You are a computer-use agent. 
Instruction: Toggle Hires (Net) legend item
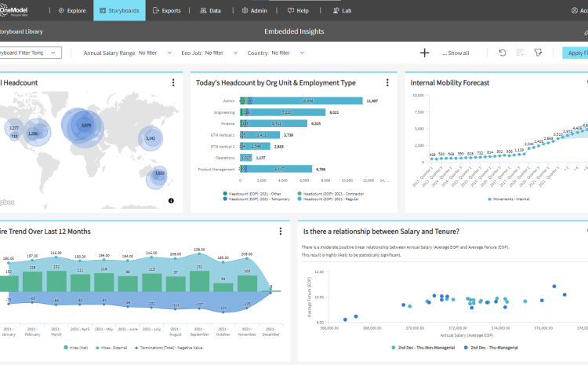click(76, 348)
